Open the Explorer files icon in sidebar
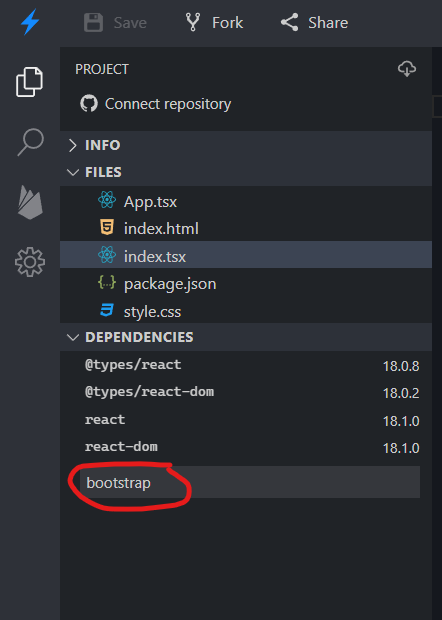This screenshot has height=620, width=442. [29, 82]
